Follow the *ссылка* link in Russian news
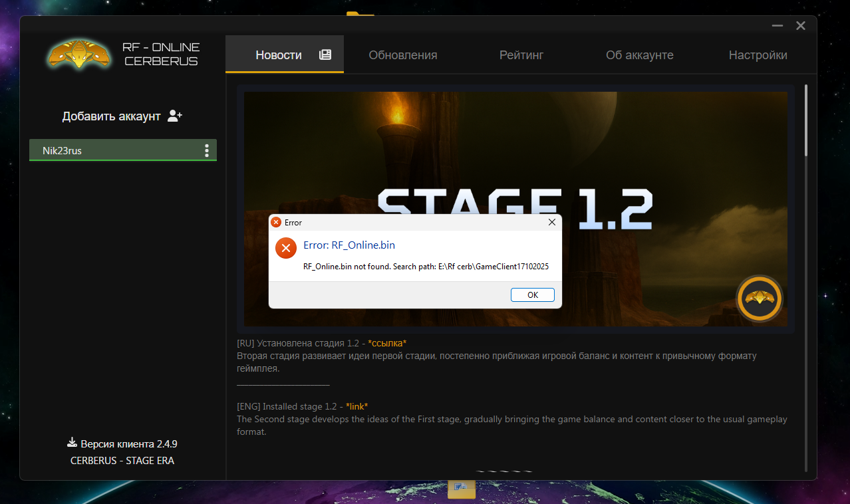 point(387,343)
